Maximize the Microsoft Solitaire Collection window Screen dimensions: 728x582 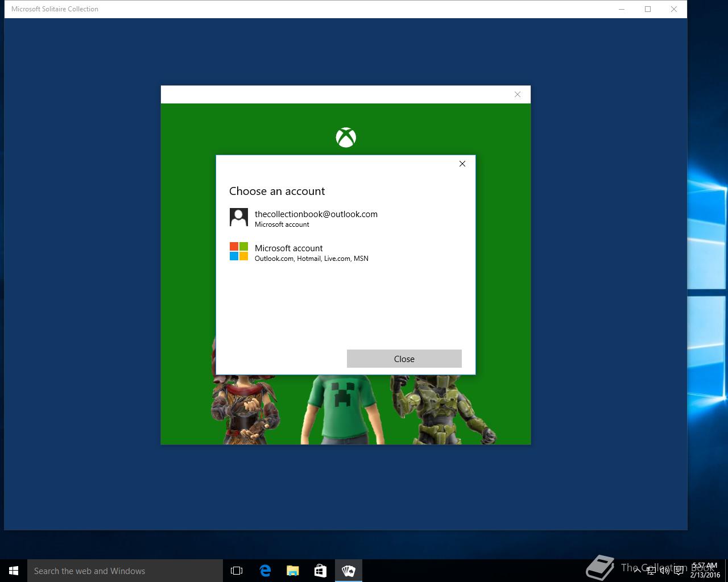648,9
